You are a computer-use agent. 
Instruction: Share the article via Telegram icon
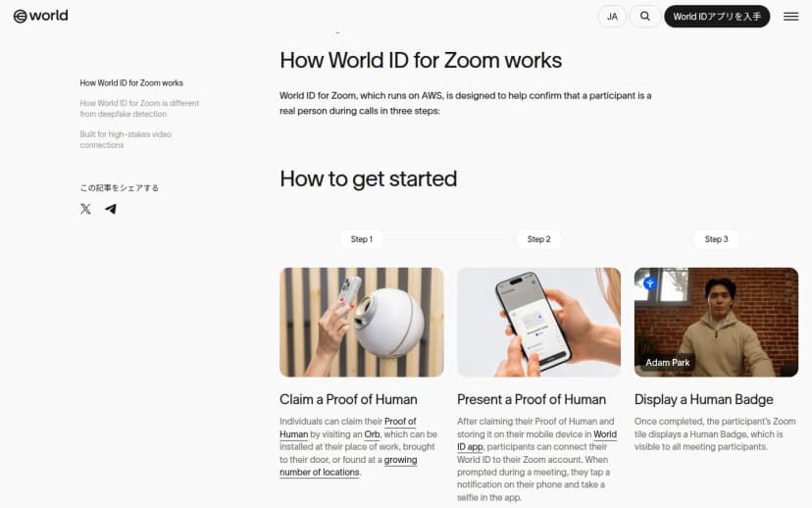tap(111, 209)
